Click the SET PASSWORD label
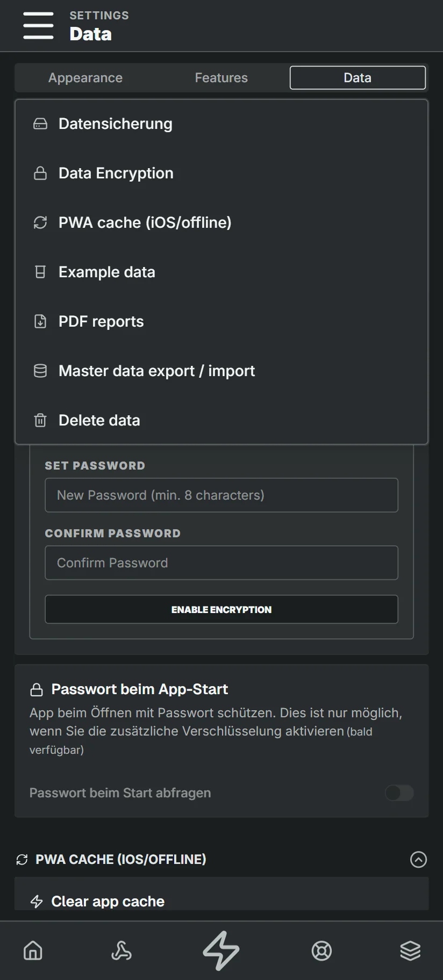The image size is (443, 980). click(x=95, y=466)
